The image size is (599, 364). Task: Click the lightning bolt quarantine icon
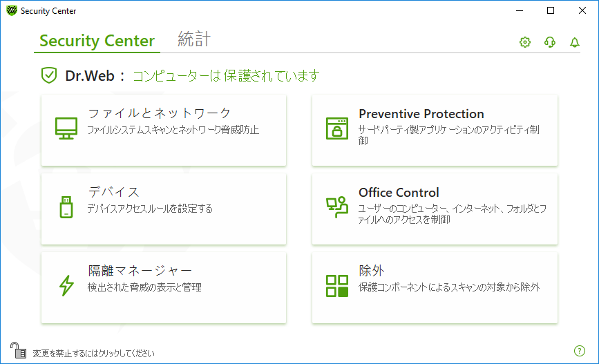click(66, 286)
